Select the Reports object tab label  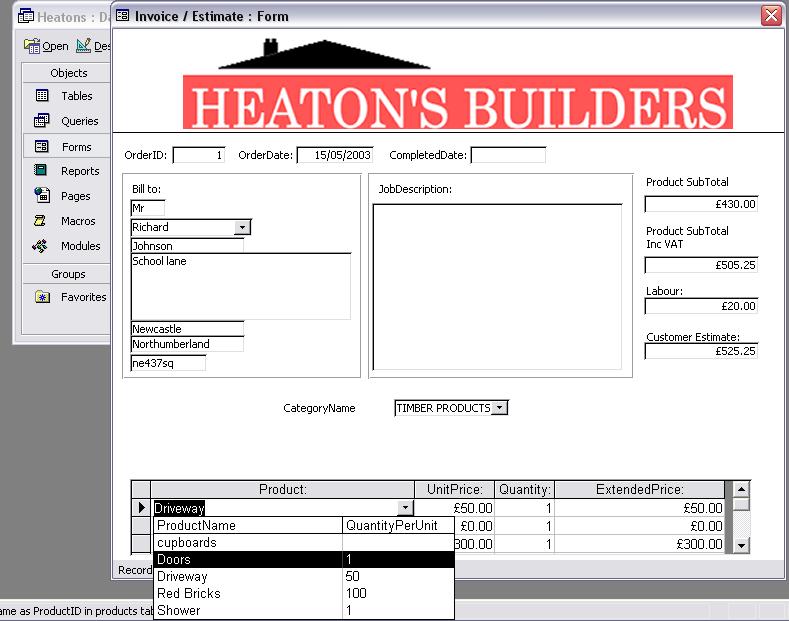[80, 171]
